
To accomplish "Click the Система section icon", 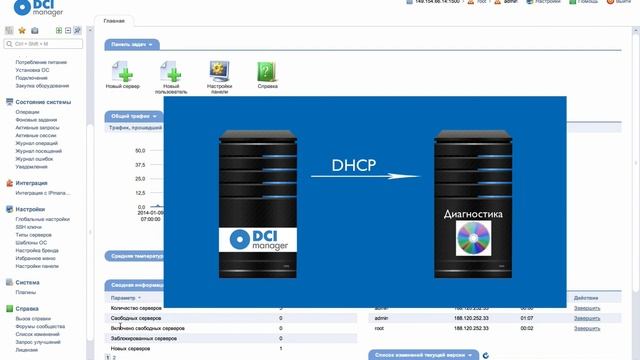I will click(9, 282).
